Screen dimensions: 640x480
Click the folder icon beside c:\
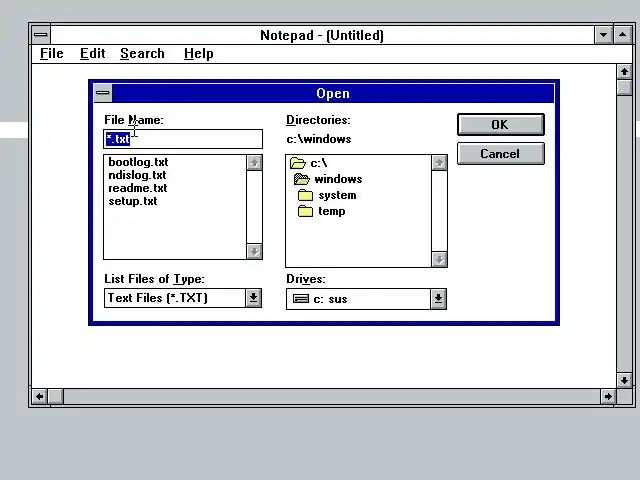[x=298, y=163]
